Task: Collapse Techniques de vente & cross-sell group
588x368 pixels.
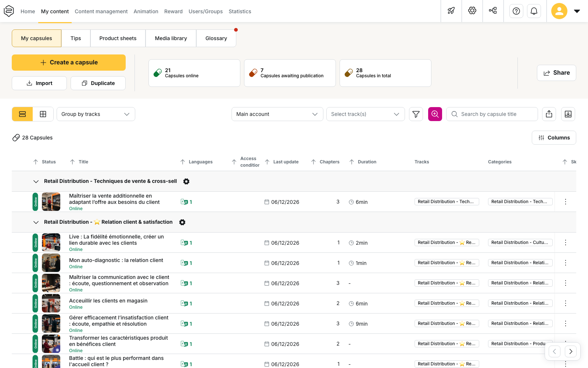Action: click(x=36, y=181)
